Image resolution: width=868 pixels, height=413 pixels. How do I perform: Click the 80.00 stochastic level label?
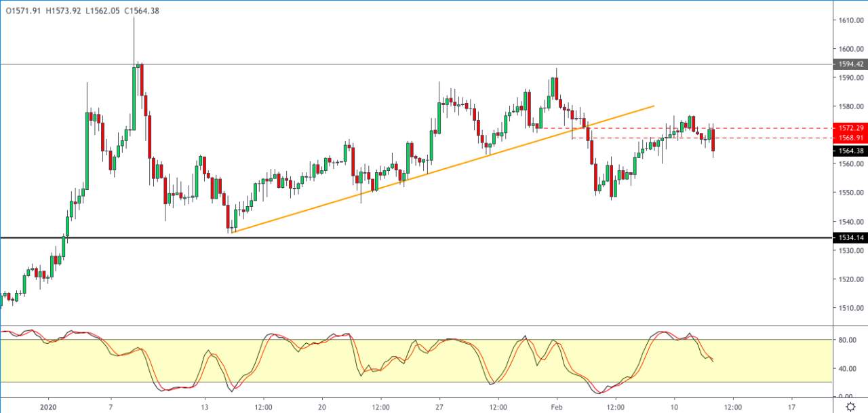[848, 340]
